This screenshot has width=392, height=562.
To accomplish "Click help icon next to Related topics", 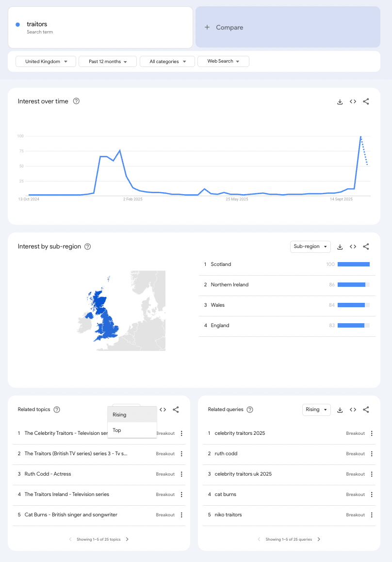I will [57, 410].
